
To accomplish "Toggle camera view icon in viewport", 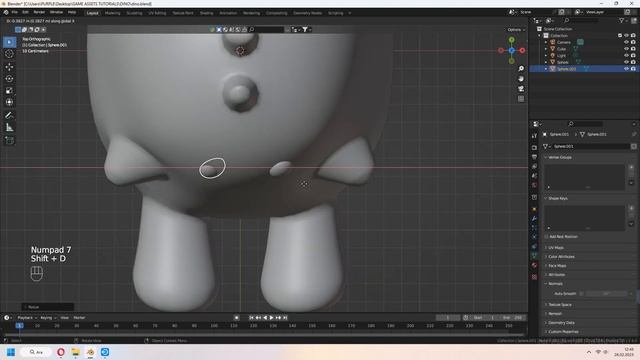I will pos(521,89).
